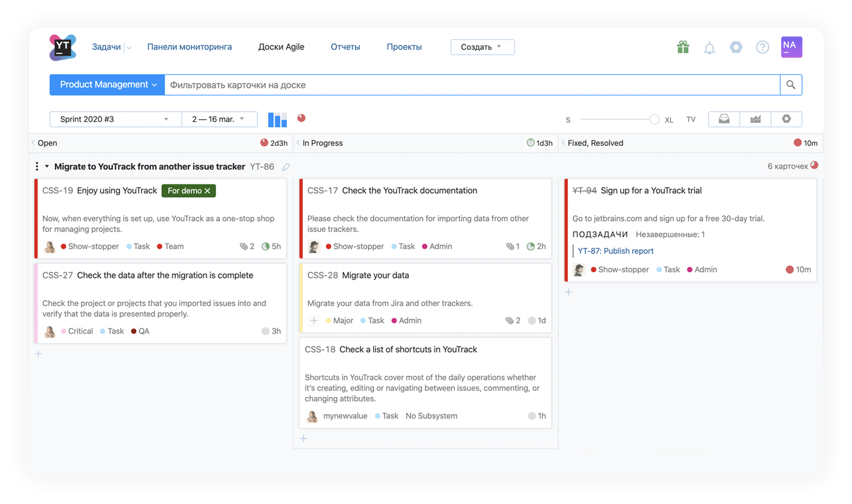The image size is (852, 504).
Task: Click the red sprint overdue indicator icon
Action: [x=302, y=118]
